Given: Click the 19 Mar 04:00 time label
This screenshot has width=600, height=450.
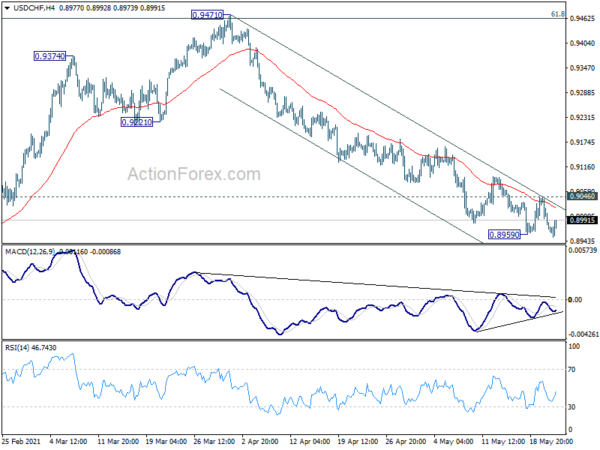Looking at the screenshot, I should [x=166, y=442].
